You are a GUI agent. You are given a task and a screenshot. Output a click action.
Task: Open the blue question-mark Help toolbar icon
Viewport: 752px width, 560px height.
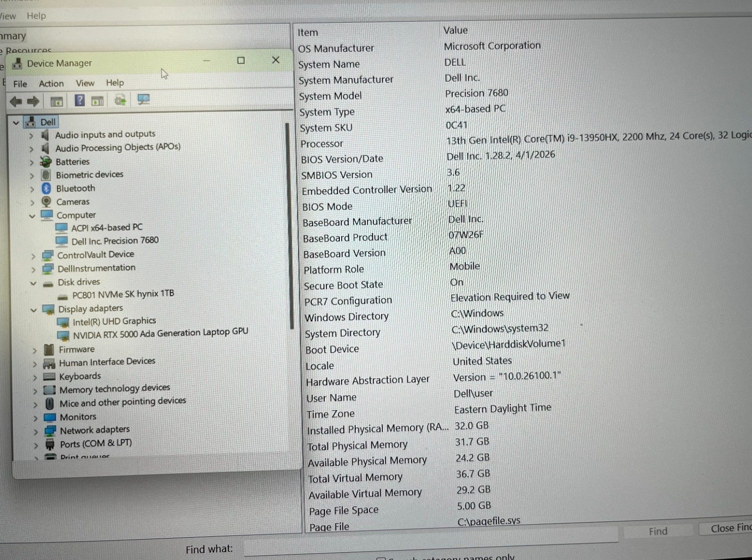[x=79, y=100]
